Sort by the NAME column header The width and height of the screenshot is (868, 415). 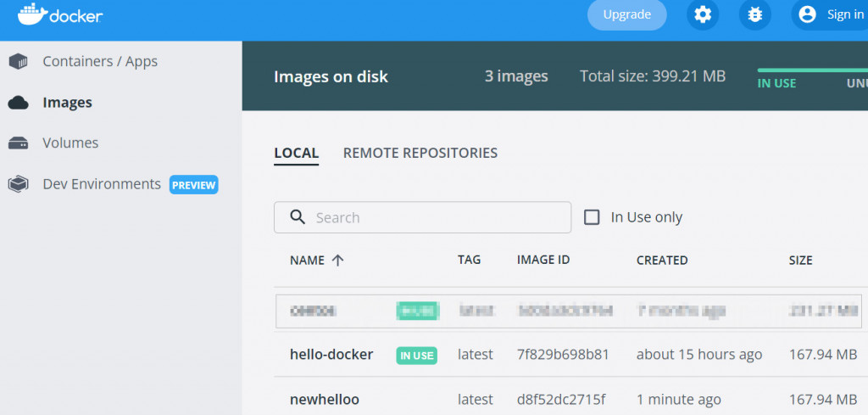pyautogui.click(x=307, y=261)
